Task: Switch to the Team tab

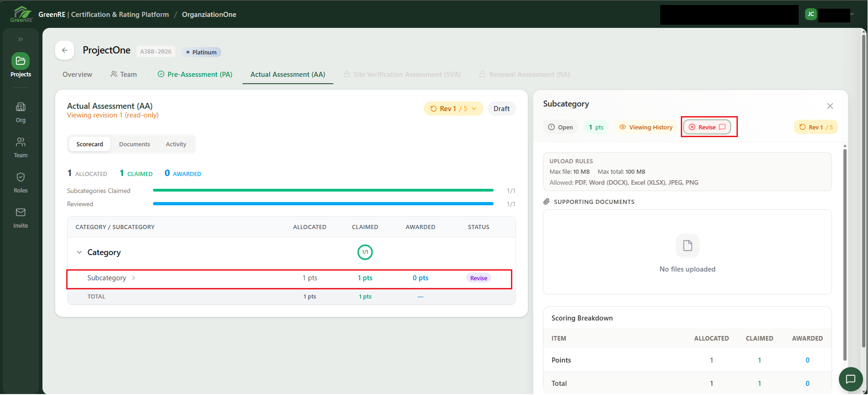Action: [x=124, y=75]
